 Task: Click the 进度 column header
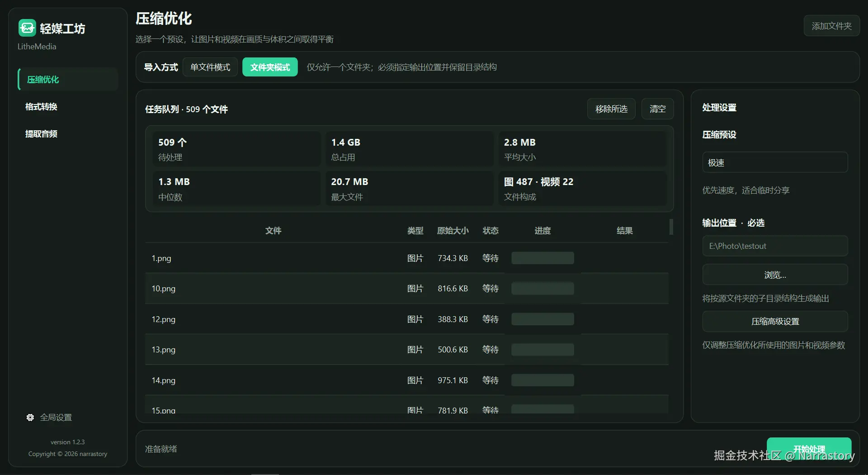pyautogui.click(x=542, y=230)
